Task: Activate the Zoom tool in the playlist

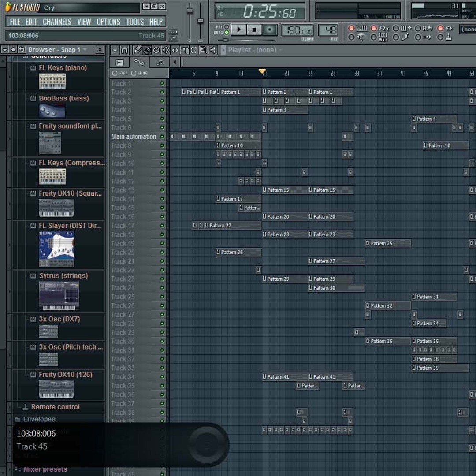Action: (203, 50)
